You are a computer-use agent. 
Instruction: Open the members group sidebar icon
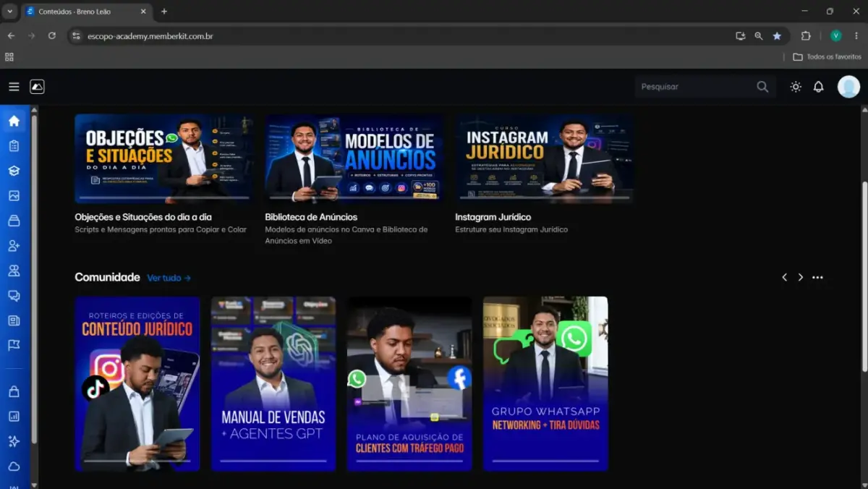coord(14,271)
